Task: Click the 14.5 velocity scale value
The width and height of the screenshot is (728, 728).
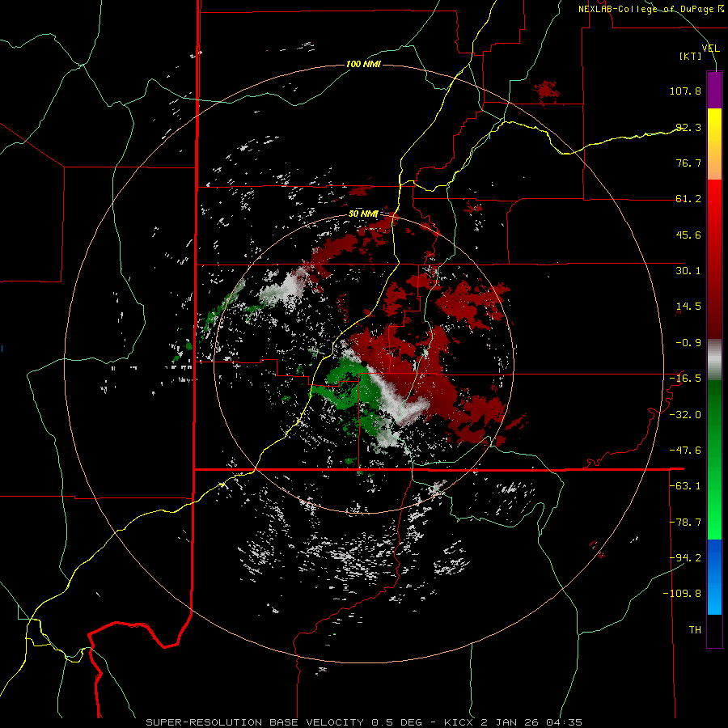Action: pyautogui.click(x=688, y=307)
